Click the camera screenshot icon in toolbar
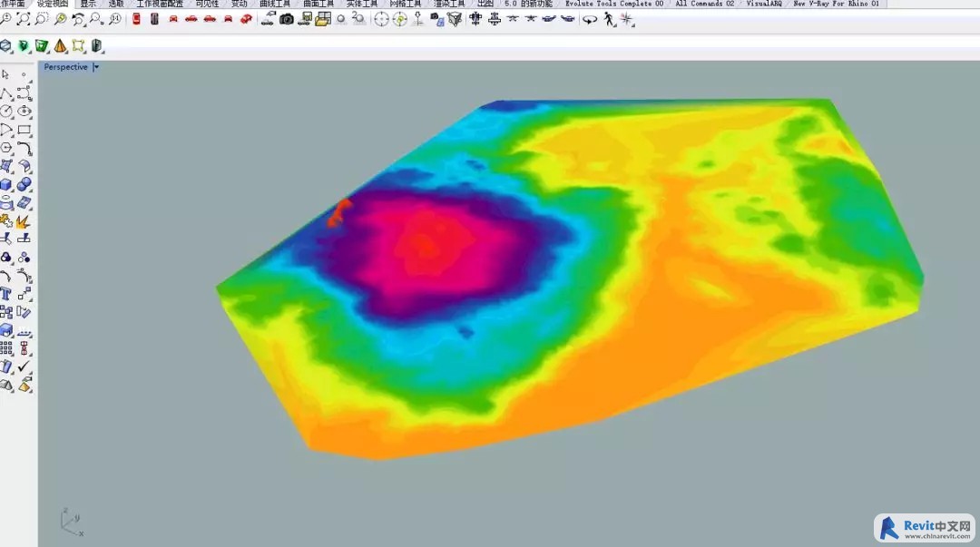The image size is (980, 547). point(287,19)
